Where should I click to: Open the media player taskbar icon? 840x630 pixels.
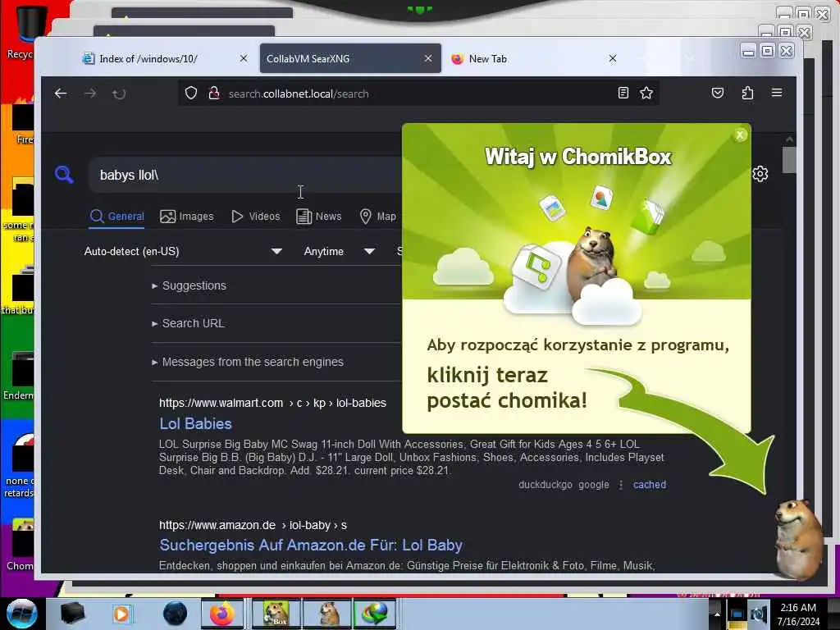[121, 614]
